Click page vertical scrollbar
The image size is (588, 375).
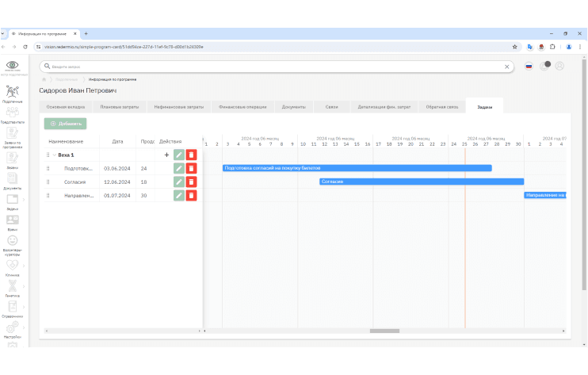click(584, 174)
